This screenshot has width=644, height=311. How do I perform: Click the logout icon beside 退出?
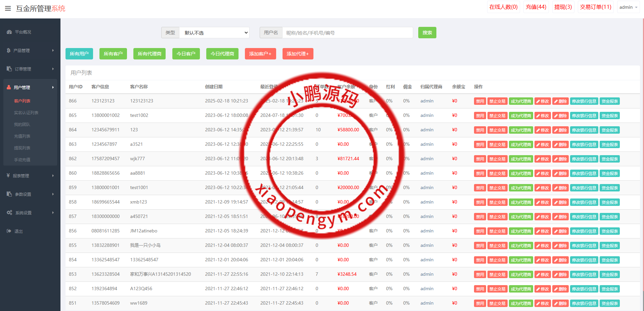click(x=9, y=231)
